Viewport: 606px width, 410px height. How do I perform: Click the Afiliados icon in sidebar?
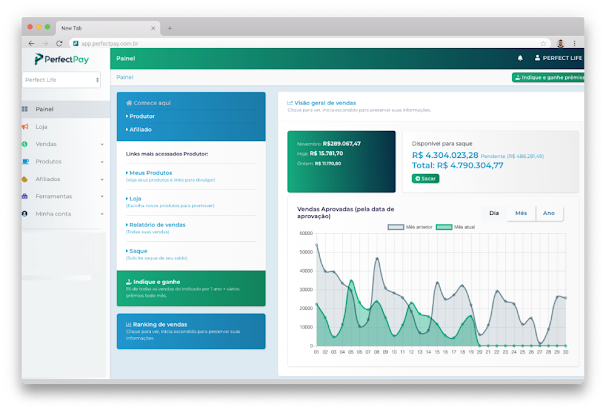click(x=25, y=179)
